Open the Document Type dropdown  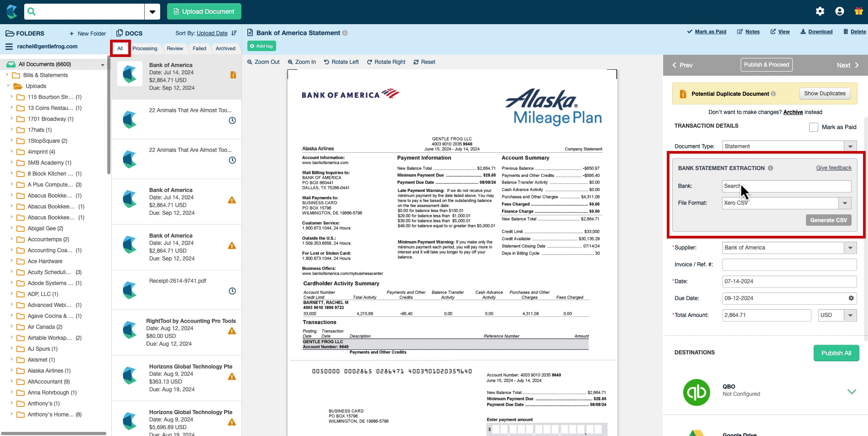850,146
